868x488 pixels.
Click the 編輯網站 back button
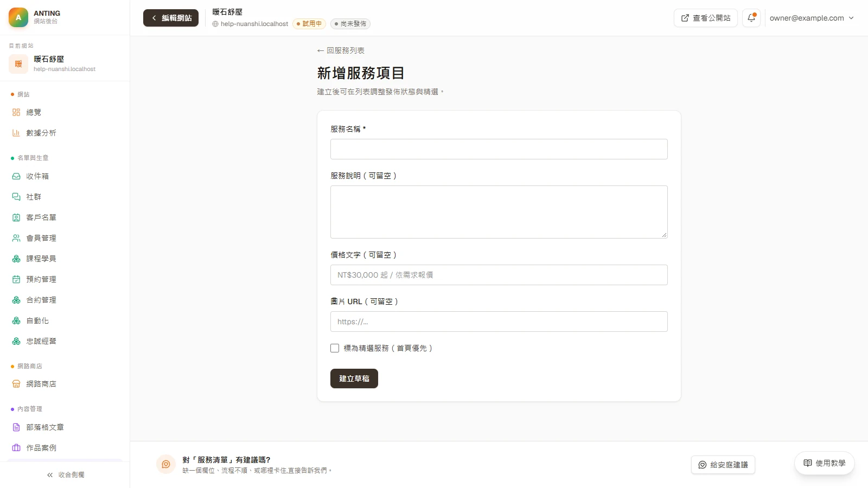pos(171,18)
